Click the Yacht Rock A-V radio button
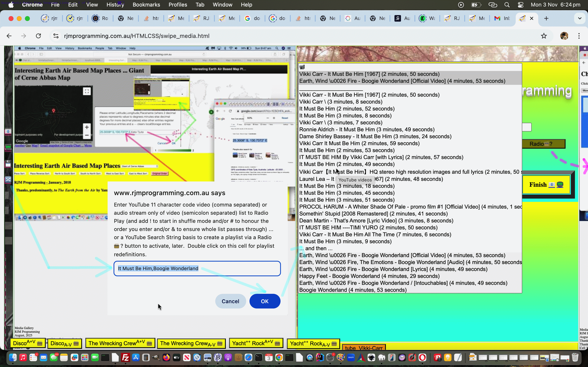This screenshot has height=367, width=588. click(313, 344)
